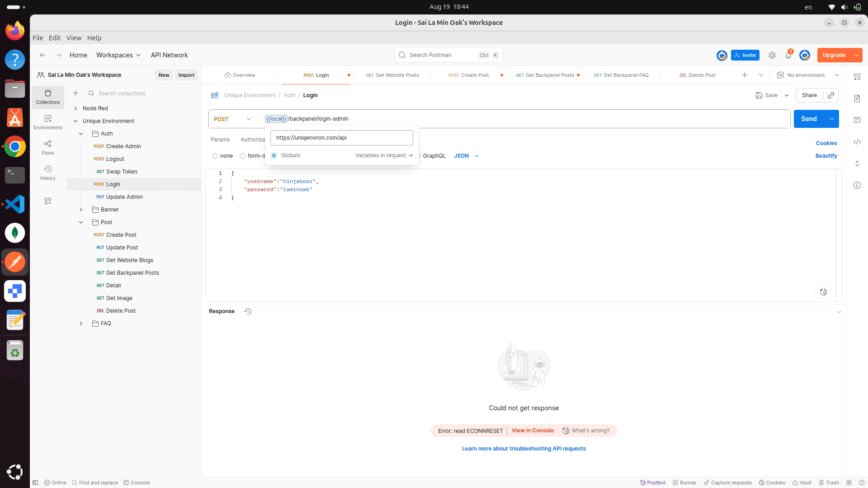Click the Beautify link
Screen dimensions: 868x488
coord(826,156)
